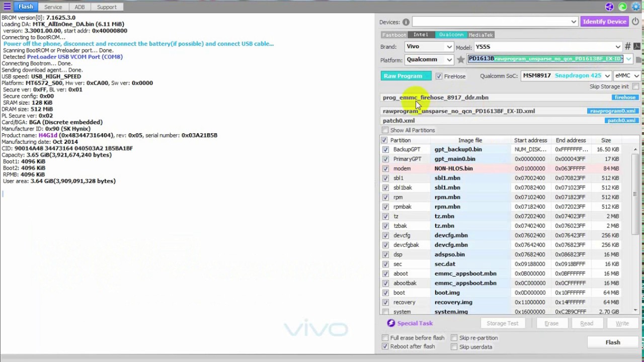Open the hamburger menu icon
644x362 pixels.
coord(7,7)
